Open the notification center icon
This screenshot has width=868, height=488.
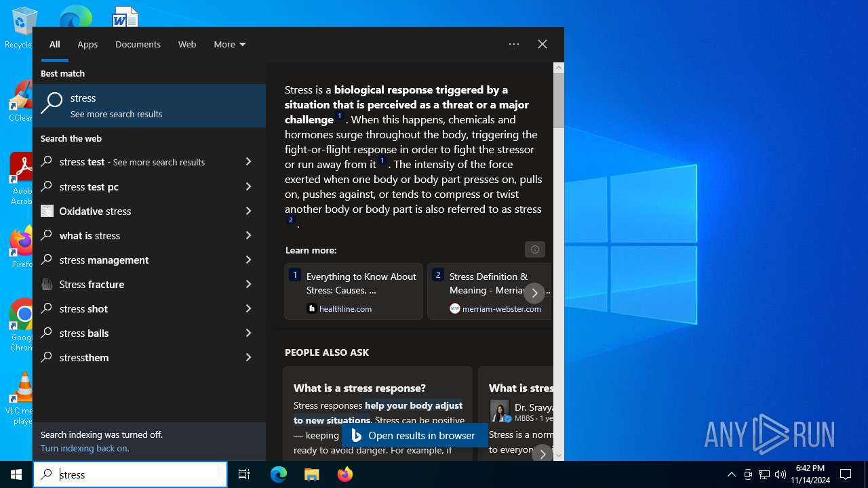[x=846, y=474]
